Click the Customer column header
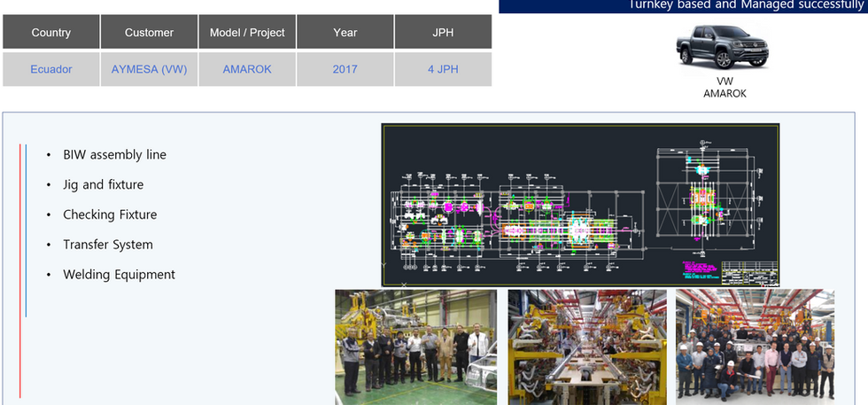 [x=149, y=32]
